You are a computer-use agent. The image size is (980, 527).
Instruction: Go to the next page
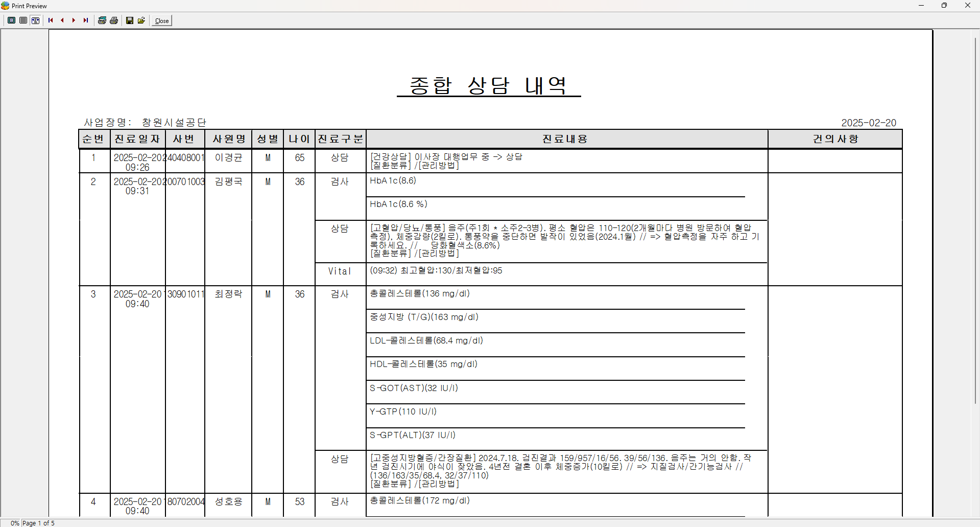(x=74, y=20)
